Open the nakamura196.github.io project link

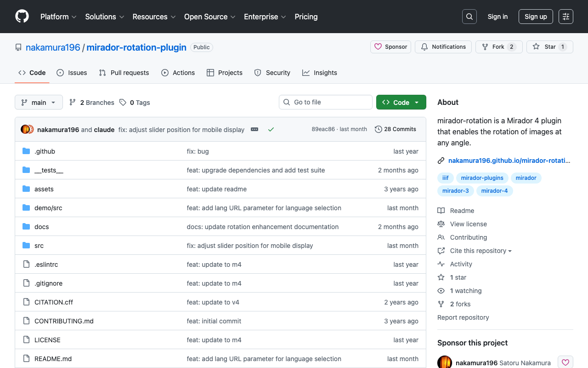[509, 161]
